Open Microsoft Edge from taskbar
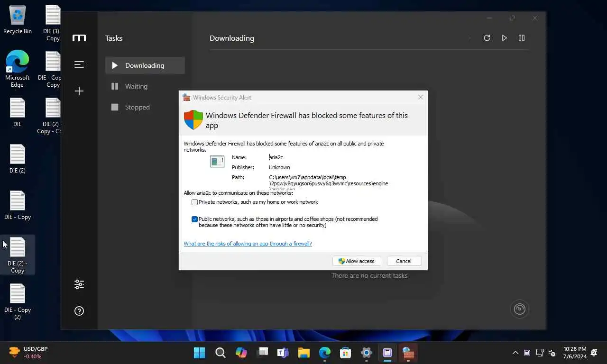Screen dimensions: 607x364 [325, 353]
